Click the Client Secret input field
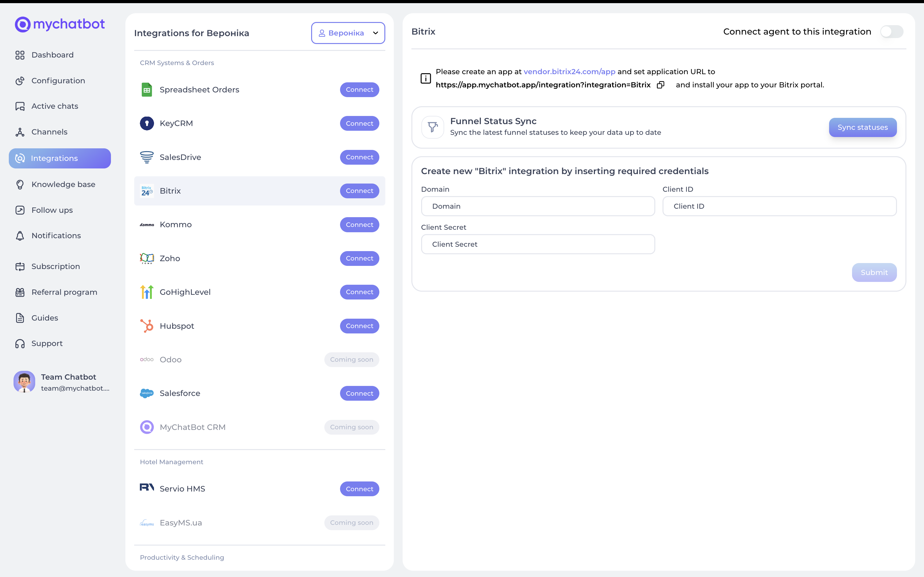The width and height of the screenshot is (924, 577). 538,244
